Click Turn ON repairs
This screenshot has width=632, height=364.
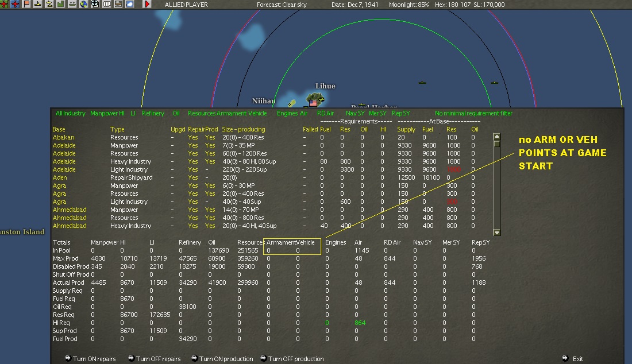[94, 359]
